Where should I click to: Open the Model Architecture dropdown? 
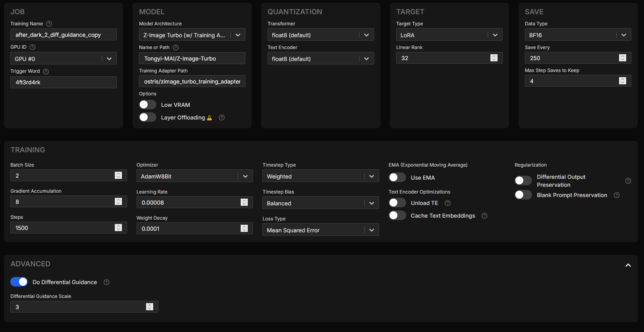coord(192,35)
